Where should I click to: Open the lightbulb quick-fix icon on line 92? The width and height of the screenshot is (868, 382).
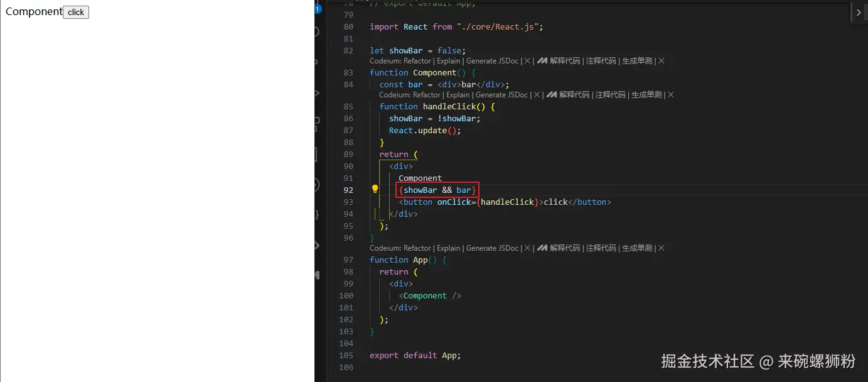(x=375, y=189)
